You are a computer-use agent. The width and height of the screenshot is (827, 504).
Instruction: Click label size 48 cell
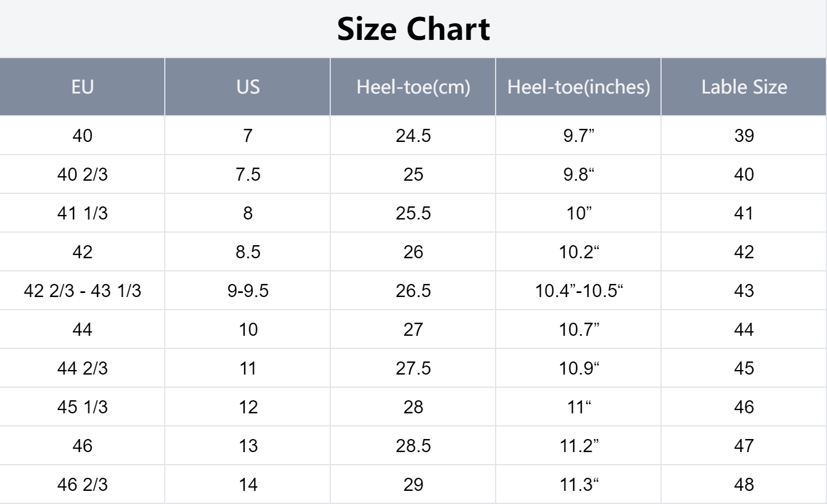point(744,484)
